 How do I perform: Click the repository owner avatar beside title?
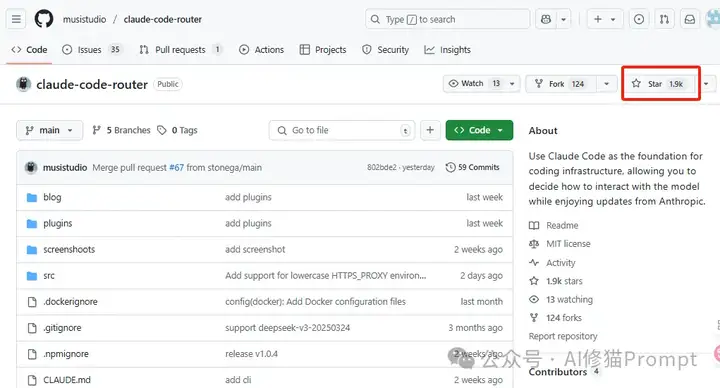23,84
